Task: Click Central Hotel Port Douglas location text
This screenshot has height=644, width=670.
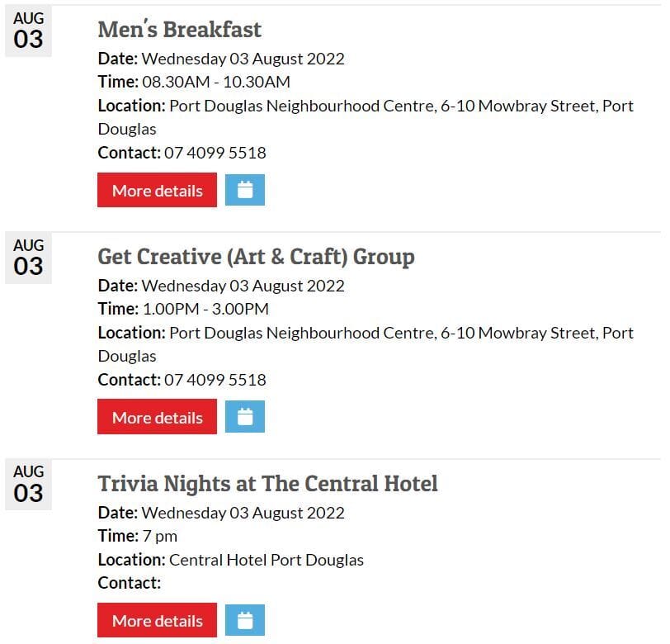Action: tap(266, 560)
